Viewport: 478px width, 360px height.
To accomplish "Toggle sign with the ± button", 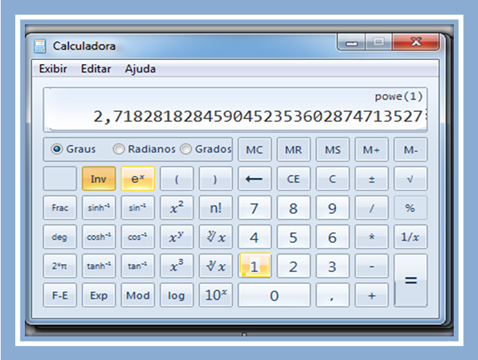I will coord(372,179).
